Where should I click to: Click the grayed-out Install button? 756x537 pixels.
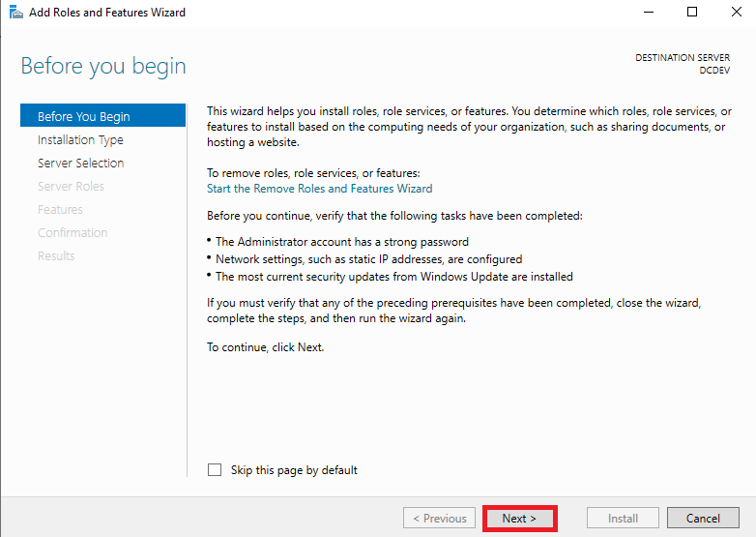pyautogui.click(x=623, y=519)
